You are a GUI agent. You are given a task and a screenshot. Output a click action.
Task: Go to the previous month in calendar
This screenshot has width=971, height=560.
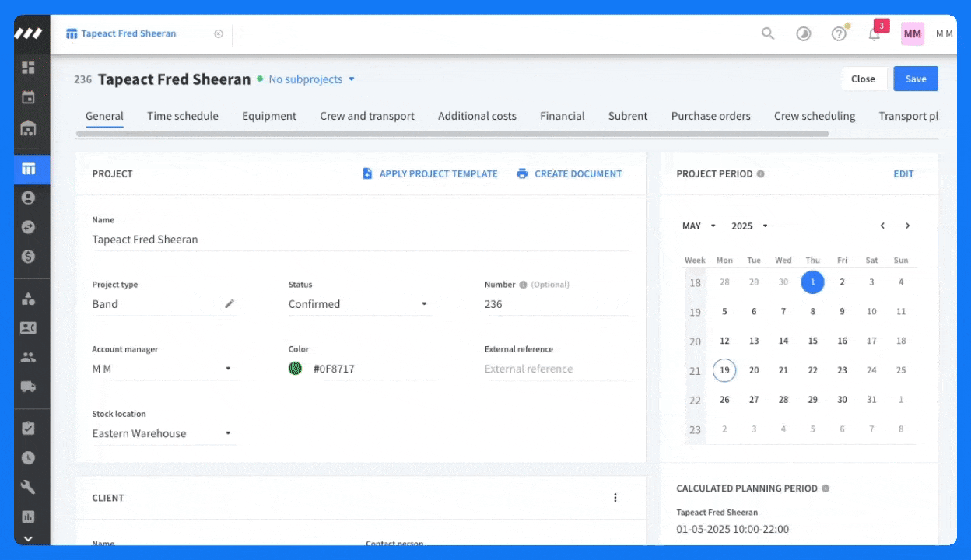[x=882, y=226]
